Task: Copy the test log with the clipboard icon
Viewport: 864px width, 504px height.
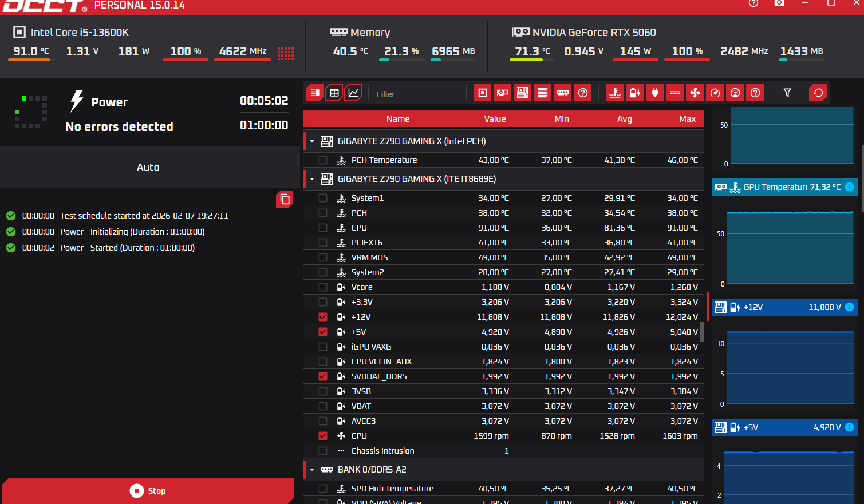Action: pos(285,199)
